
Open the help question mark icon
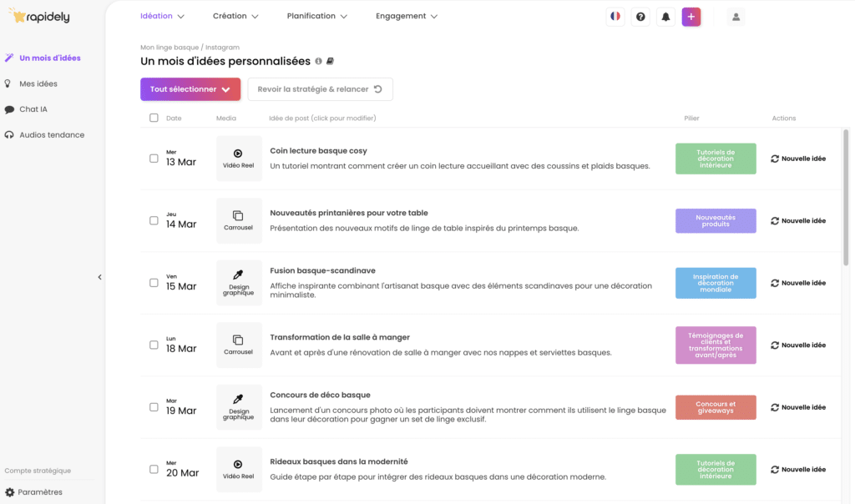tap(640, 17)
